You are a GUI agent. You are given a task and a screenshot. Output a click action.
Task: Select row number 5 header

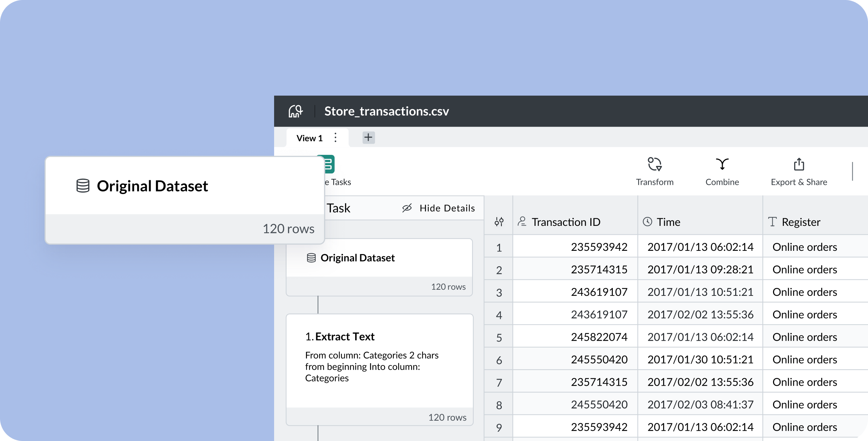click(499, 337)
